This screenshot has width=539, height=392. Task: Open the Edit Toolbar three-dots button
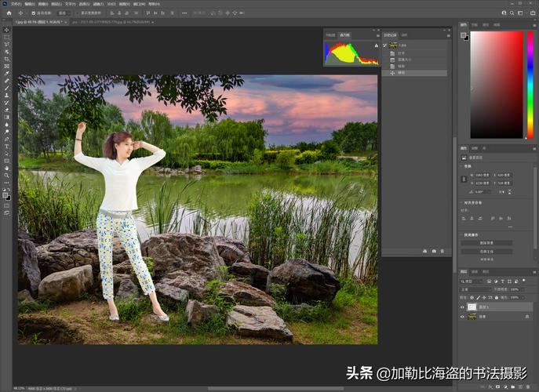click(6, 183)
